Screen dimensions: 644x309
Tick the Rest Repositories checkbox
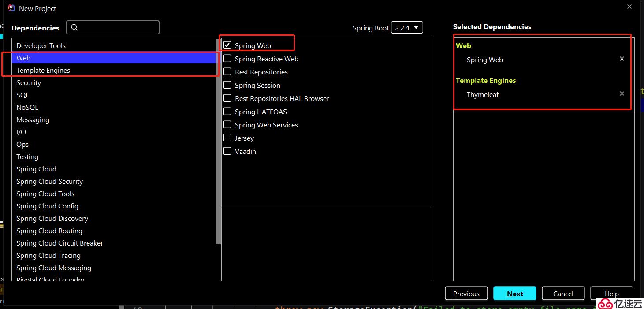pyautogui.click(x=227, y=71)
